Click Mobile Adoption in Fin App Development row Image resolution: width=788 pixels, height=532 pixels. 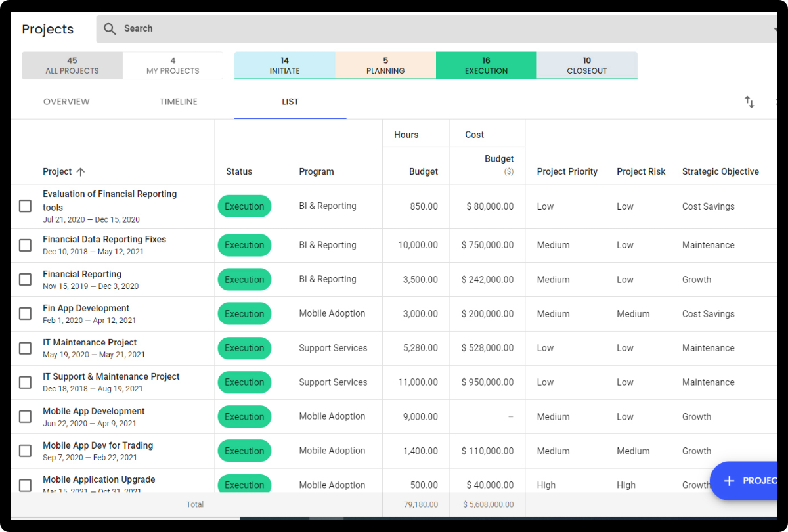coord(332,313)
